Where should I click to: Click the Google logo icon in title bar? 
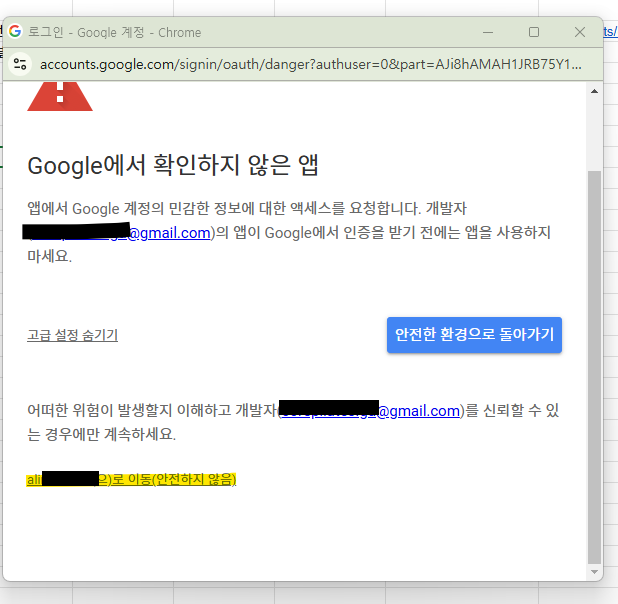tap(15, 31)
